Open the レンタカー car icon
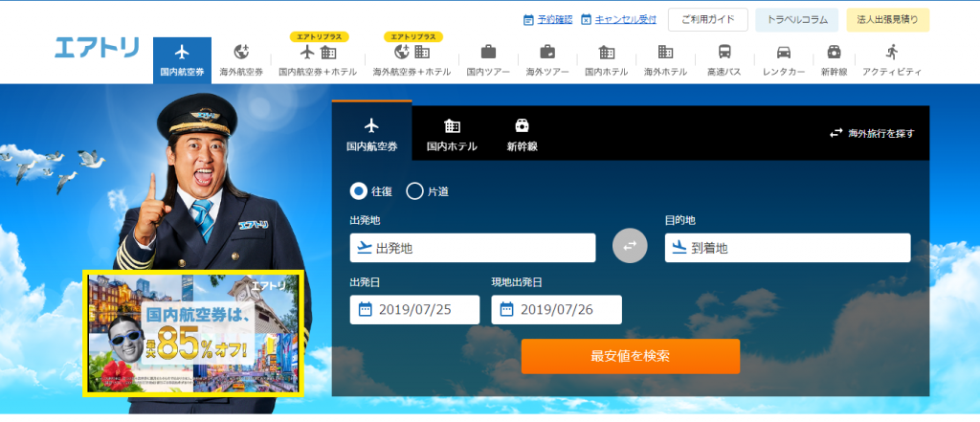Screen dimensions: 980x422 pyautogui.click(x=784, y=52)
